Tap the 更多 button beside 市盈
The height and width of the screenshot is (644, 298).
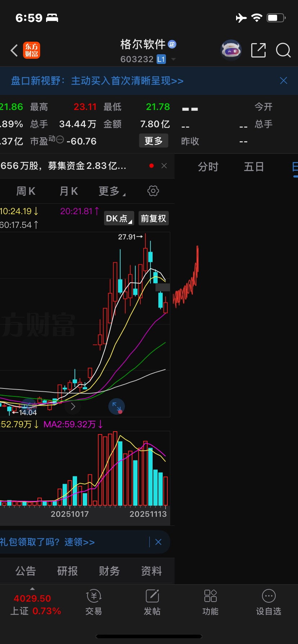154,141
